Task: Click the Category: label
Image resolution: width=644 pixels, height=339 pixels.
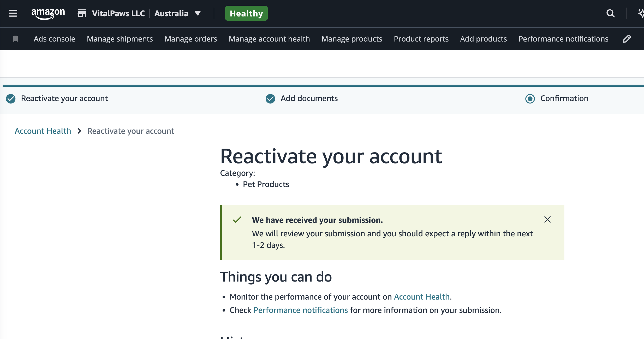Action: tap(237, 173)
